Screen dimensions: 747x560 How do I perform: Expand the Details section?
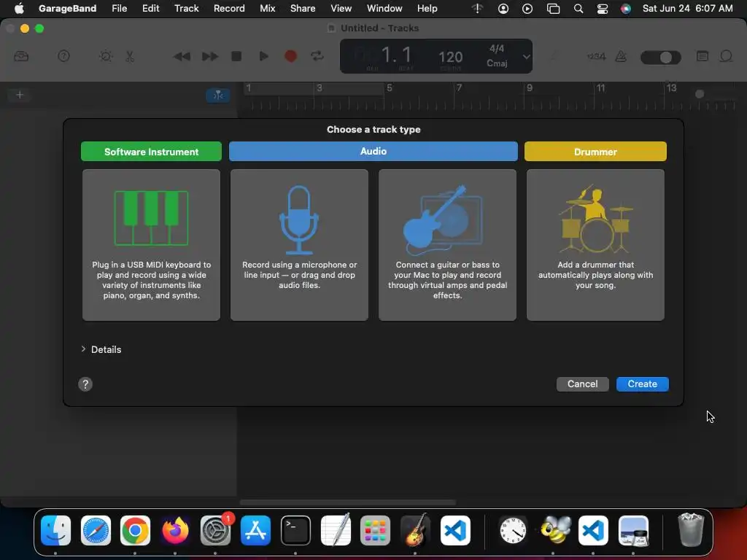coord(83,349)
